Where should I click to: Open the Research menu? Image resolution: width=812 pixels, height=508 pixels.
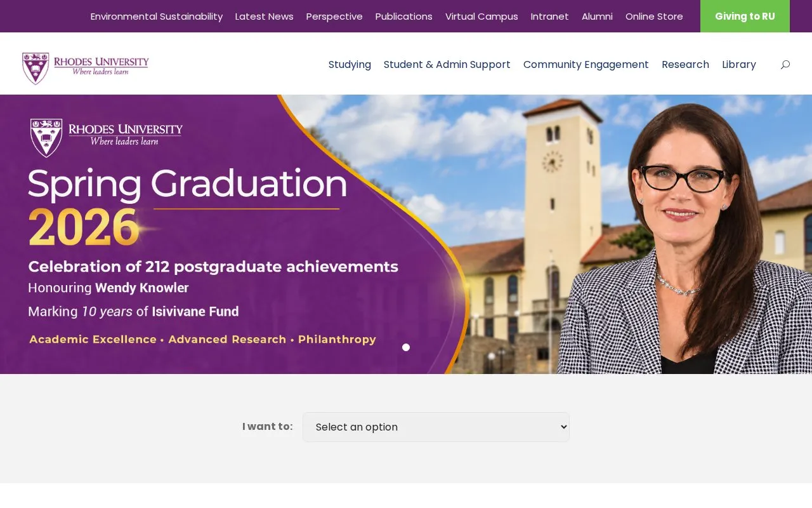pos(685,65)
